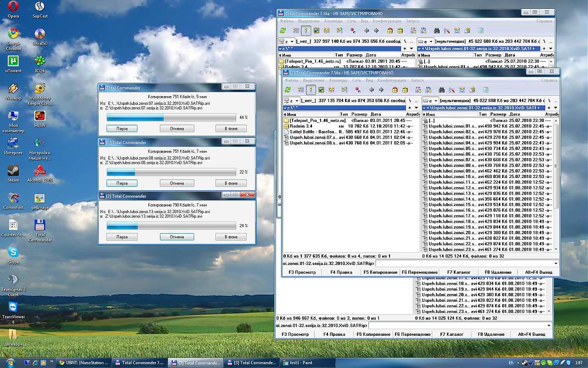Click binoculars search icon in front window toolbar
Screen dimensions: 588x368
pyautogui.click(x=441, y=90)
